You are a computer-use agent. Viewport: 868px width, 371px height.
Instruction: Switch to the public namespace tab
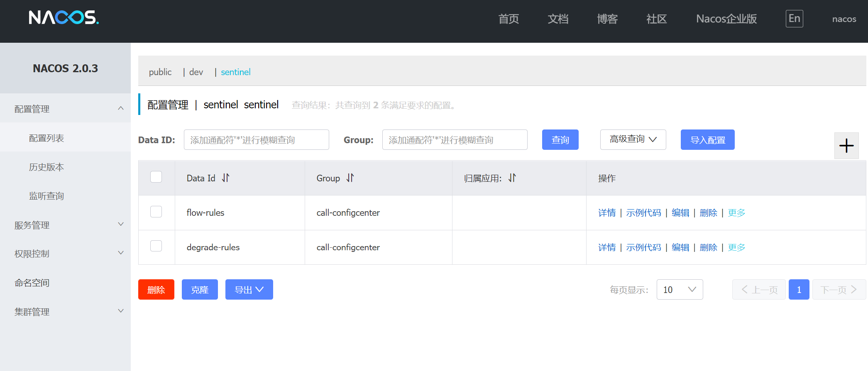160,72
